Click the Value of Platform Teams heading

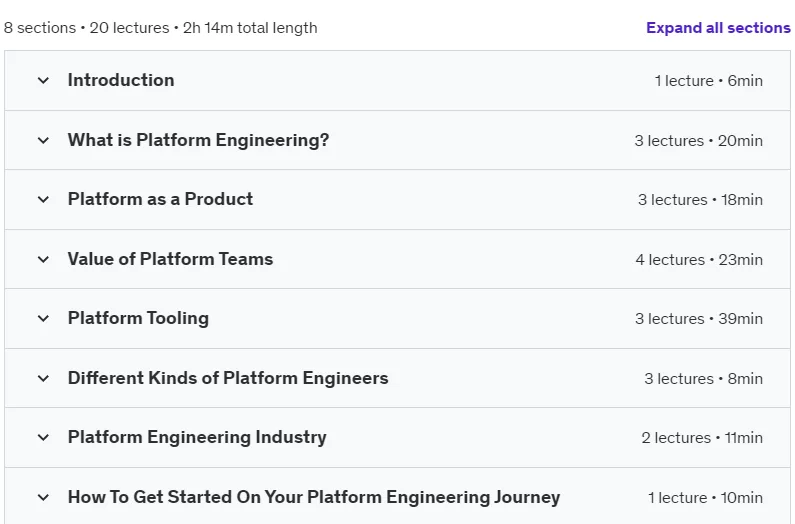pos(170,259)
